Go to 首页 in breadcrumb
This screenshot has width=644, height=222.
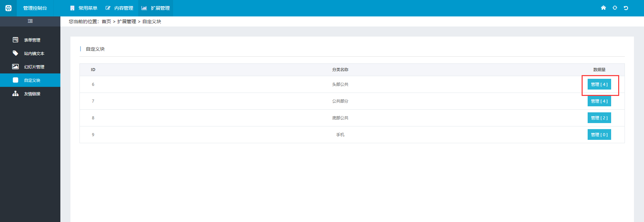(106, 21)
